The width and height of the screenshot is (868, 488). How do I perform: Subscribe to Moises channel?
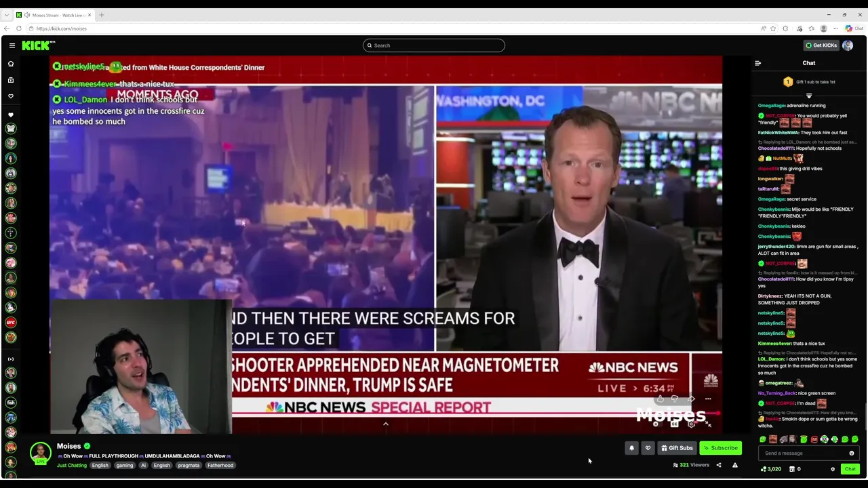720,448
